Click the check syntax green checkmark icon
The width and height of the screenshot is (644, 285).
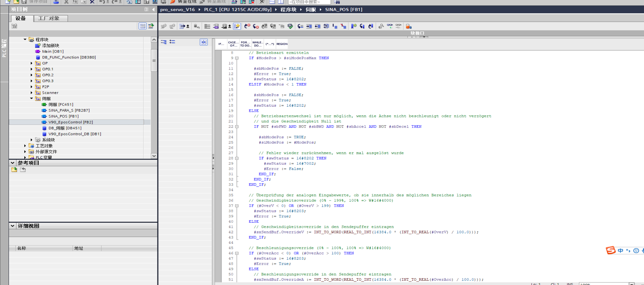pos(290,26)
